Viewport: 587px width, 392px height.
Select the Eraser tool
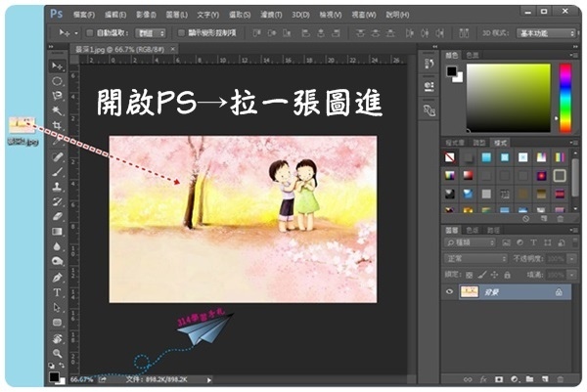tap(58, 217)
